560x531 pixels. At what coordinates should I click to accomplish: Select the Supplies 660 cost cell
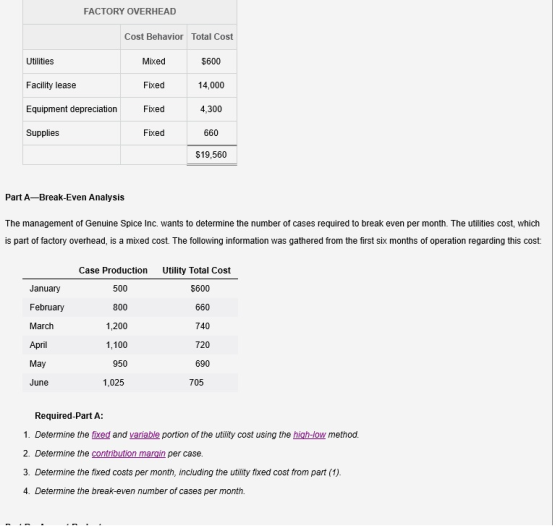pos(211,133)
